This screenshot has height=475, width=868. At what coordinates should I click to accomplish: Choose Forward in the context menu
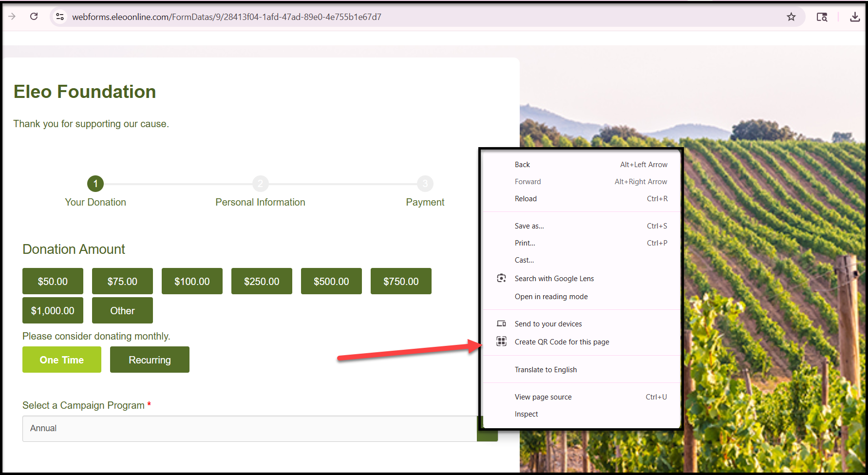point(582,182)
